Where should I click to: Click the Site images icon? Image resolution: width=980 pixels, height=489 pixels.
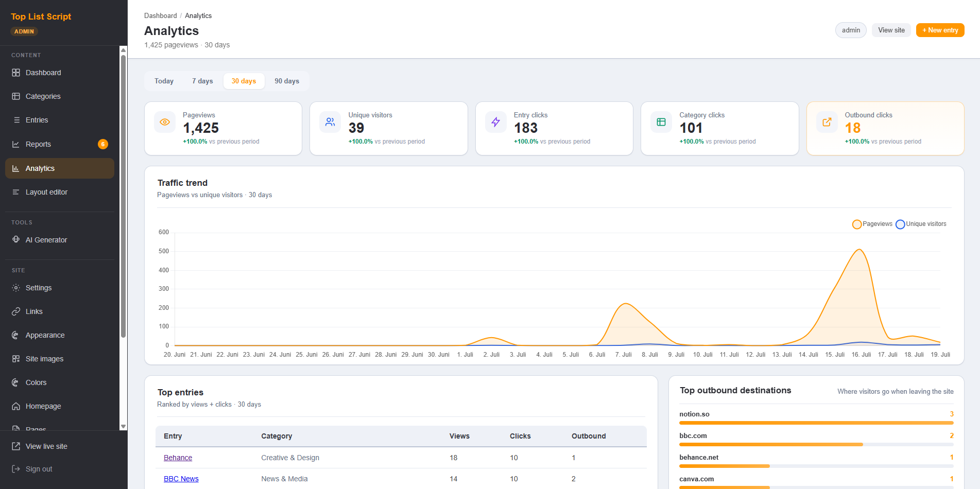[16, 359]
